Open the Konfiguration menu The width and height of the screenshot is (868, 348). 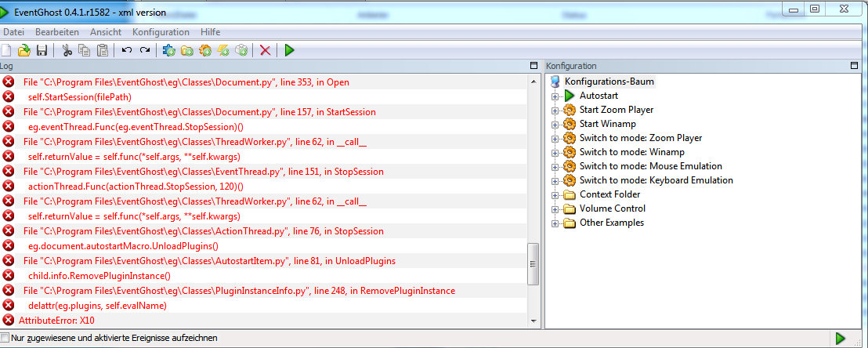pos(161,32)
